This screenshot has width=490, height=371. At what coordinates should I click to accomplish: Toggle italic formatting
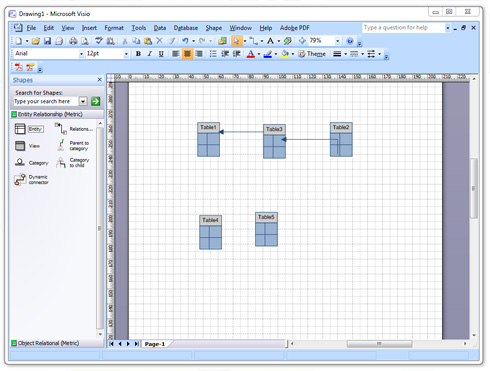coord(150,54)
